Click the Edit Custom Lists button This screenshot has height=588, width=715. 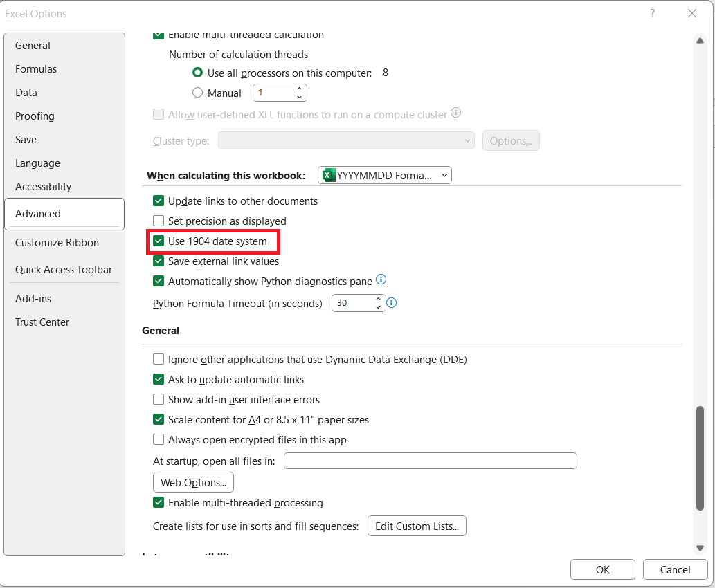[x=417, y=526]
